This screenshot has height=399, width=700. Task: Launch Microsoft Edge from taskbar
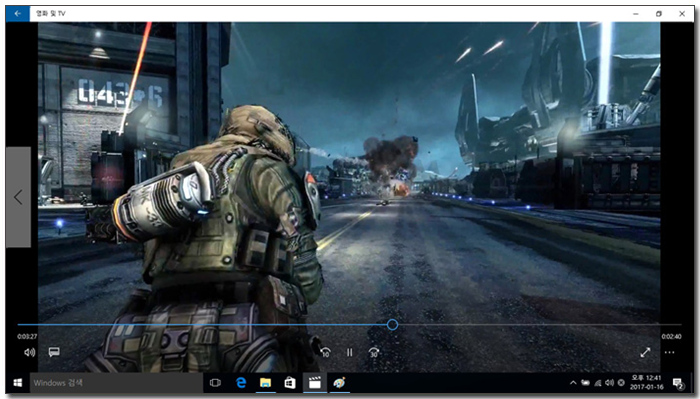click(241, 383)
